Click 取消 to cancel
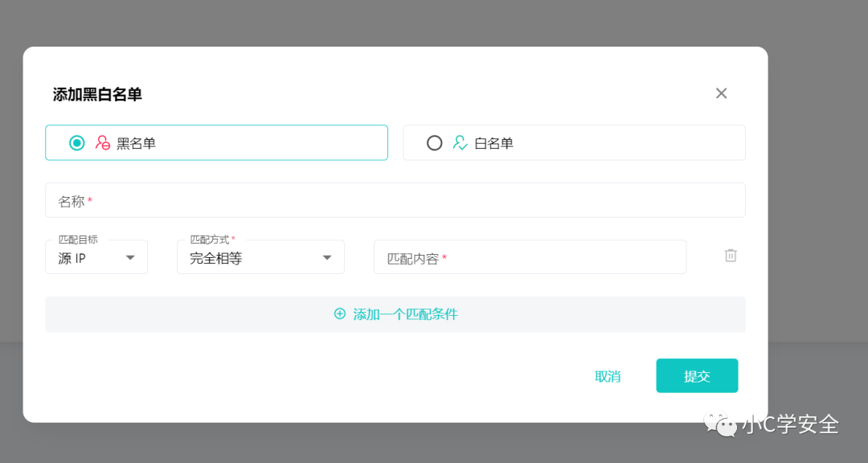The width and height of the screenshot is (868, 463). pyautogui.click(x=608, y=376)
